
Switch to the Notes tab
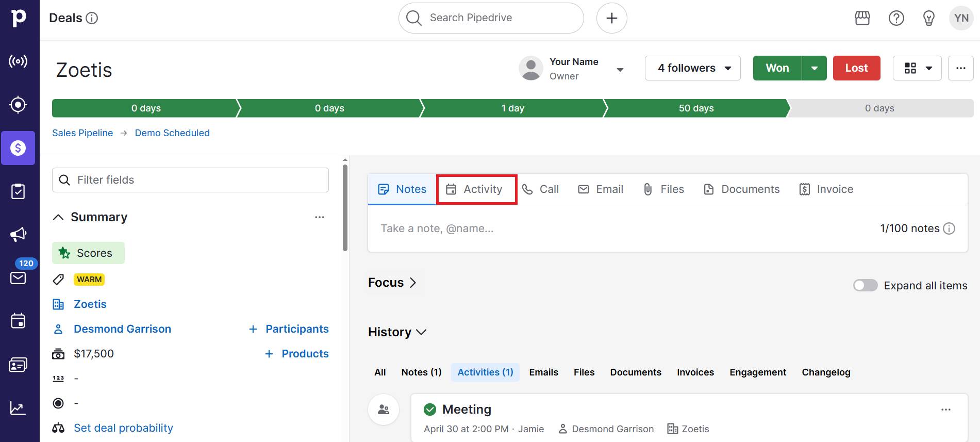[402, 189]
